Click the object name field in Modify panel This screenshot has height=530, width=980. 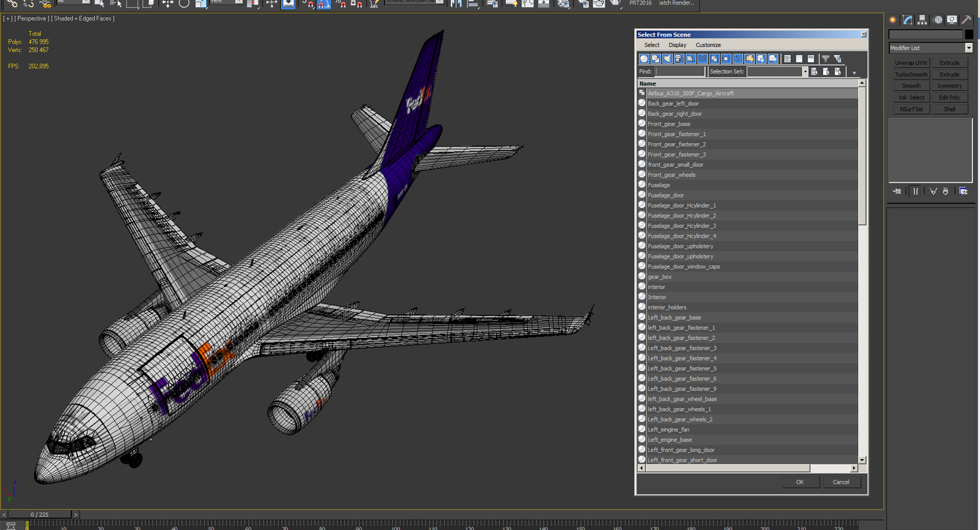point(926,34)
